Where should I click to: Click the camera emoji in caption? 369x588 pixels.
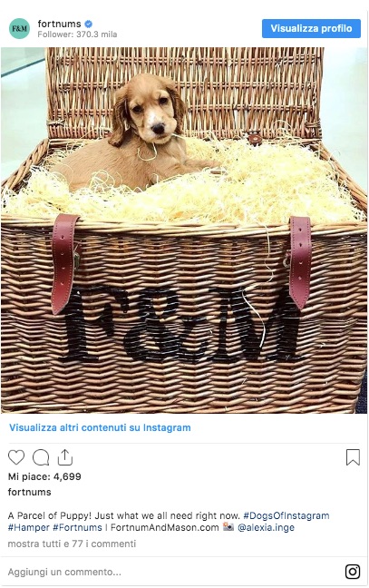(228, 526)
